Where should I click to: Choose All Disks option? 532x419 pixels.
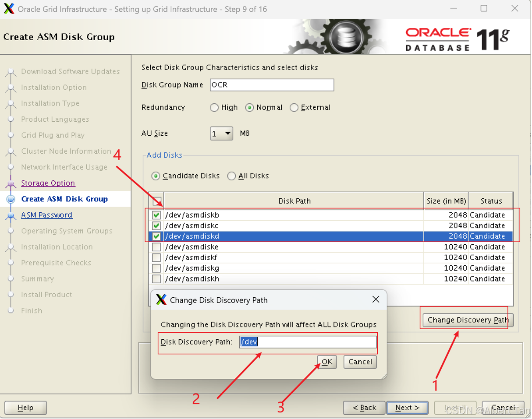point(231,176)
